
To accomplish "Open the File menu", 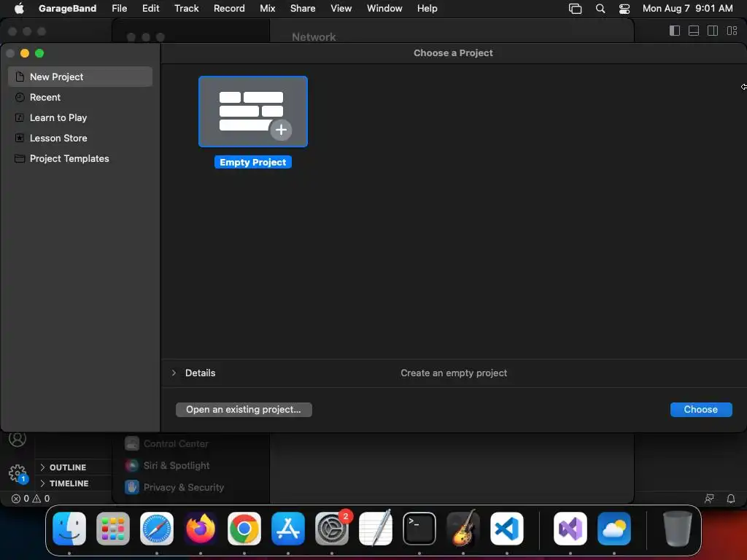I will pos(119,8).
